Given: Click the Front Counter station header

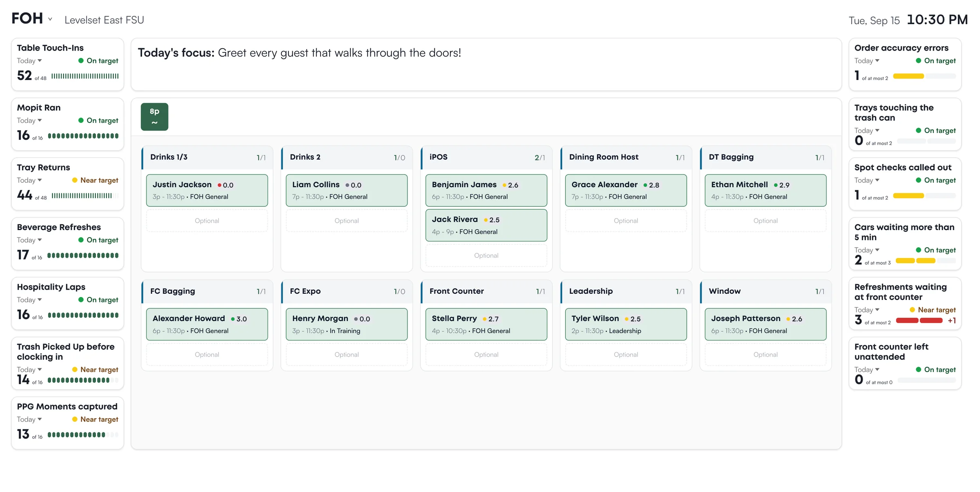Looking at the screenshot, I should (x=486, y=291).
